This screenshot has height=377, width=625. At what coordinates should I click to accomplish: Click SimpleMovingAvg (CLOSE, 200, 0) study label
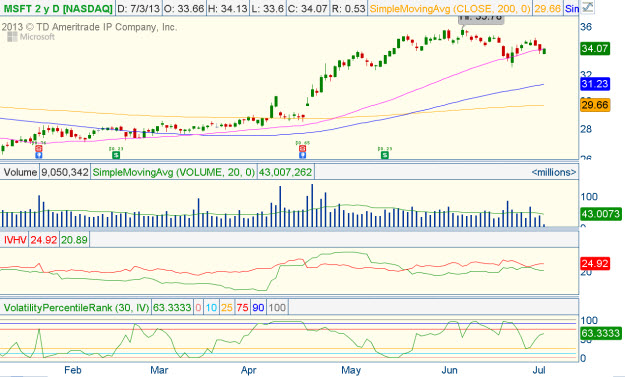click(450, 8)
